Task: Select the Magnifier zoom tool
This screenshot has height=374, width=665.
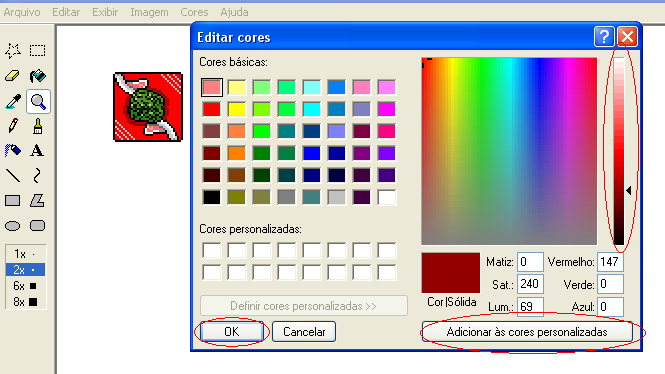Action: pyautogui.click(x=38, y=102)
